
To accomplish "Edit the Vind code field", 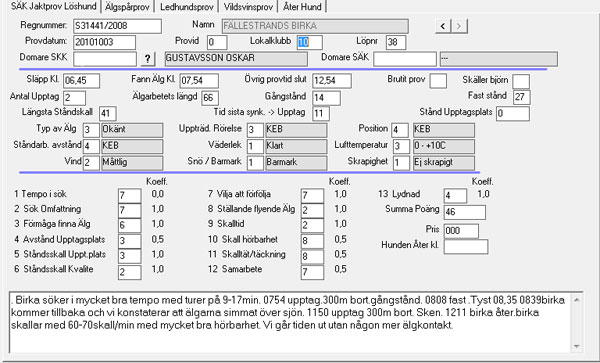I will (x=91, y=163).
